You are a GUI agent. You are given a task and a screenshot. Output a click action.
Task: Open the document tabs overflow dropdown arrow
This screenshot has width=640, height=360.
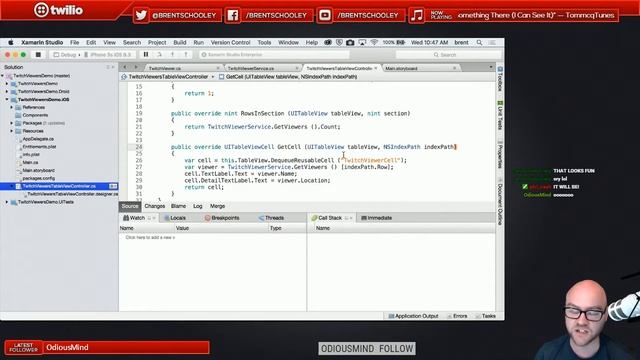pos(491,67)
